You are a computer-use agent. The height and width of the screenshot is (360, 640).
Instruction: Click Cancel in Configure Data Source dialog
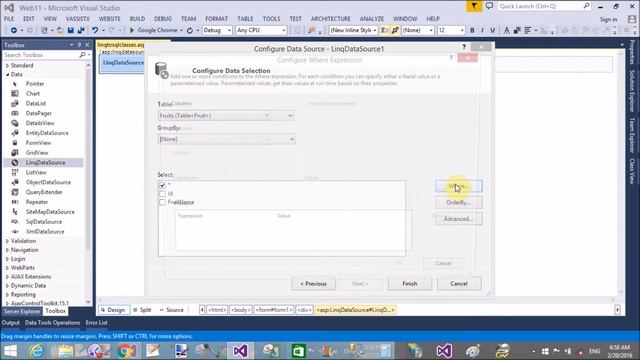(459, 284)
